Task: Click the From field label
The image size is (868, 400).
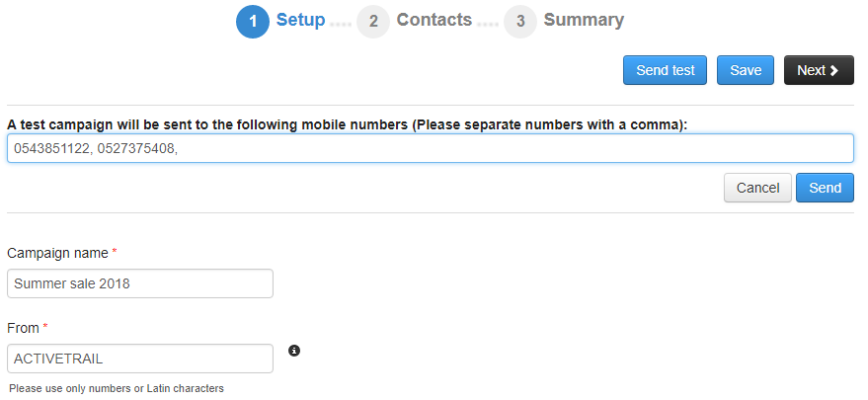Action: click(x=24, y=327)
